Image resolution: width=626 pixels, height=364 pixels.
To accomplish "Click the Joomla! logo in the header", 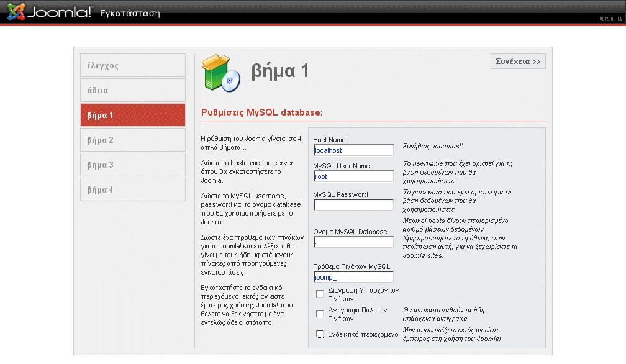I will (51, 12).
